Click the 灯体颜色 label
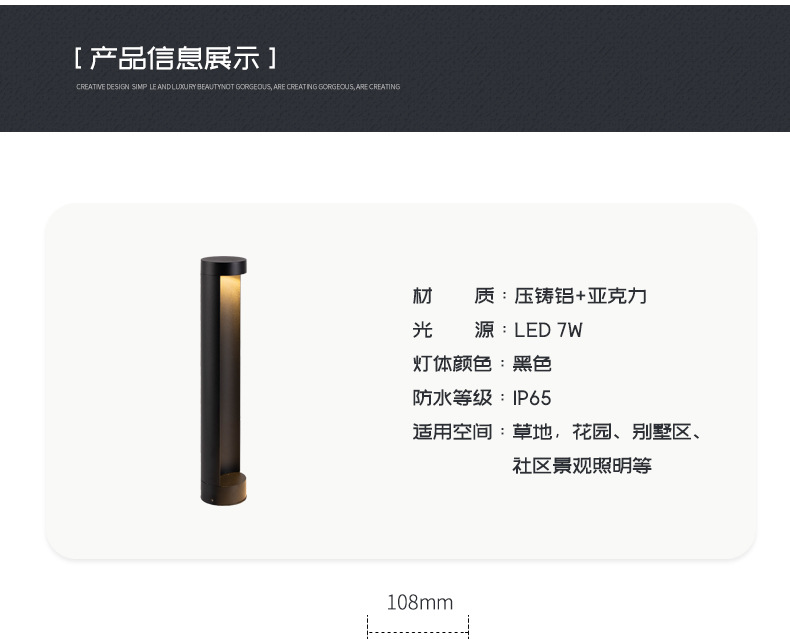The image size is (790, 639). pos(452,363)
